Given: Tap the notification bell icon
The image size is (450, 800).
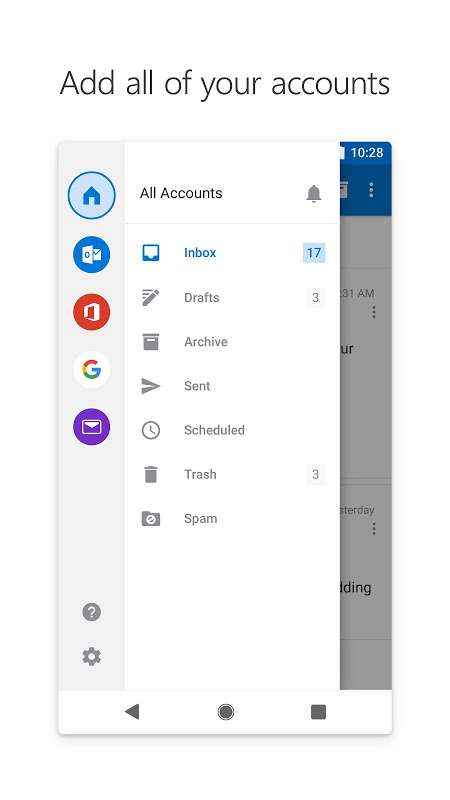Looking at the screenshot, I should pos(314,193).
